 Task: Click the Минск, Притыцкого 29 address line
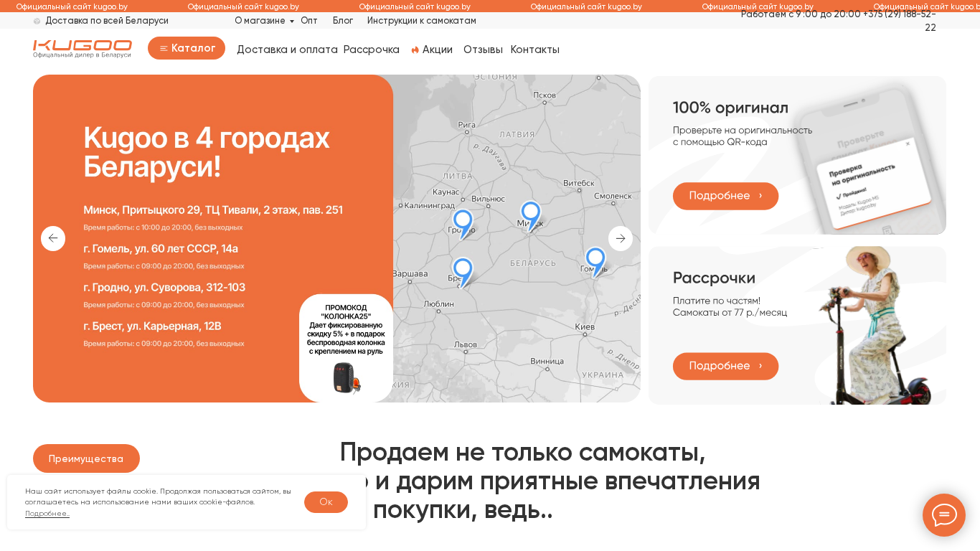[213, 210]
